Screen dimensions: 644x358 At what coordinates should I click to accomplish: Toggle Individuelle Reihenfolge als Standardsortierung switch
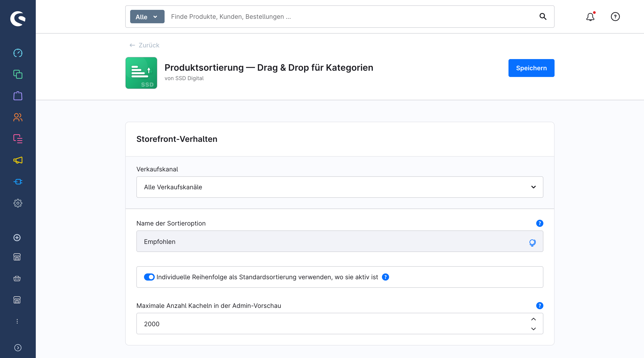click(149, 277)
